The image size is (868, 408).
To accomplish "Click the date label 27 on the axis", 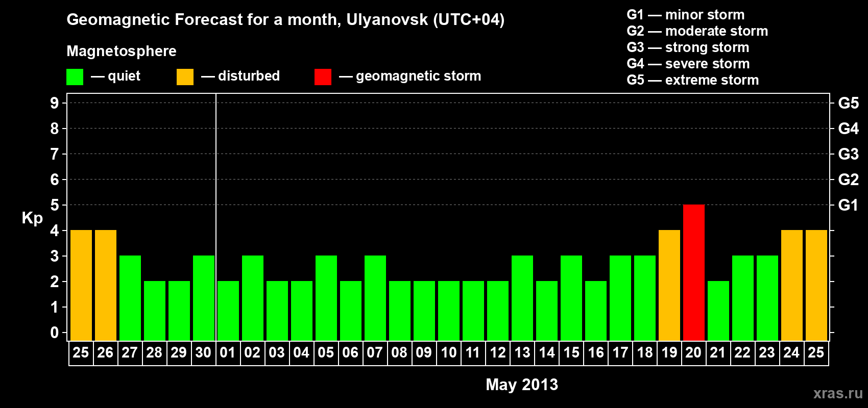I will [130, 352].
